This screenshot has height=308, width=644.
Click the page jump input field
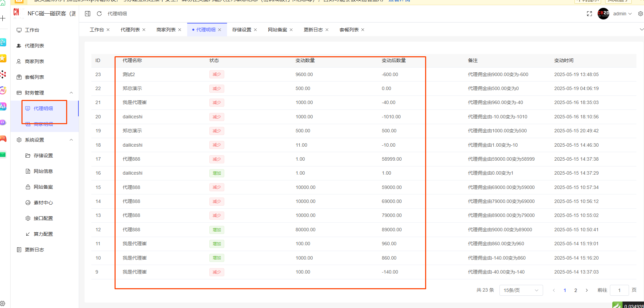tap(619, 290)
